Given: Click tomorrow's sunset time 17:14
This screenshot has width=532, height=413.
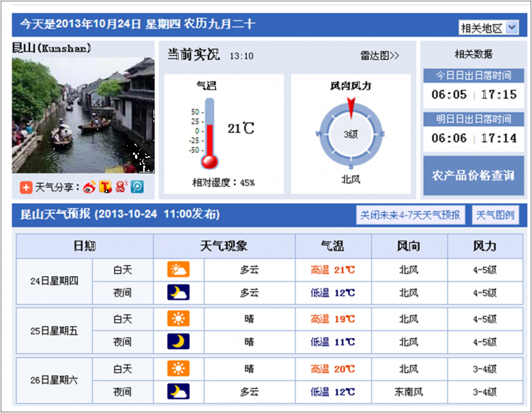Looking at the screenshot, I should pos(499,138).
